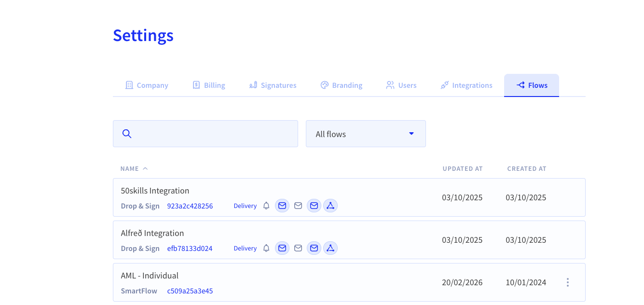Screen dimensions: 644x305
Task: Click 50skills Integration updated date 03/10/2025
Action: pyautogui.click(x=462, y=197)
